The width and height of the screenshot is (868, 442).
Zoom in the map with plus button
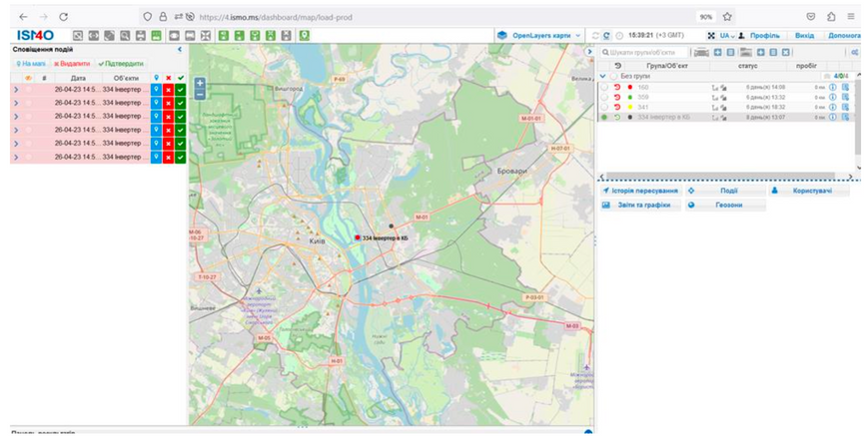click(200, 83)
